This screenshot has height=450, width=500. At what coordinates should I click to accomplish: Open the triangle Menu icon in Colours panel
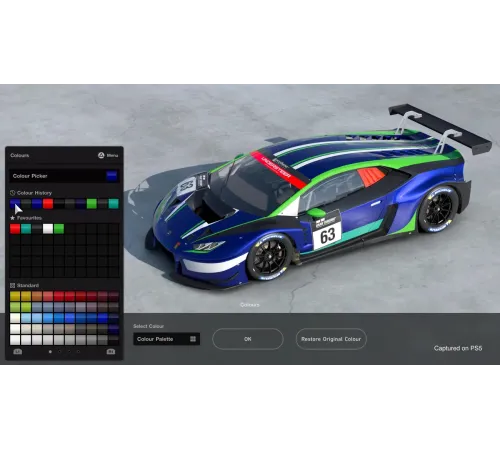[101, 155]
